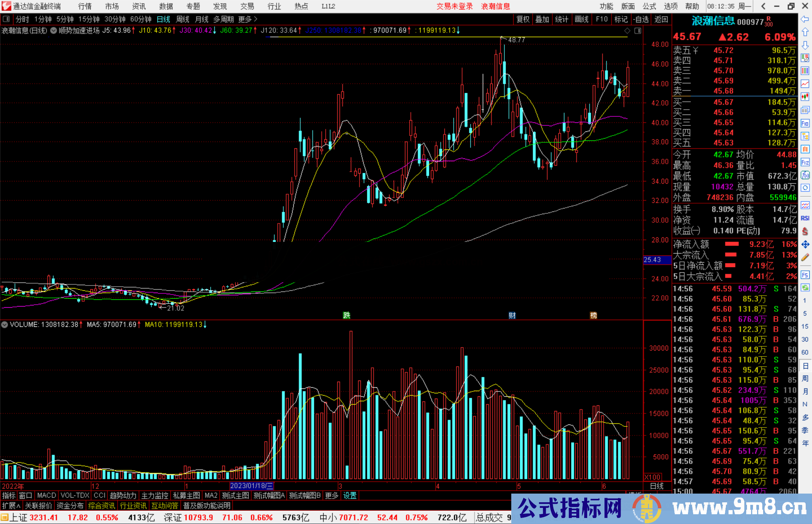Click the pencil drawing tool icon

(x=805, y=257)
